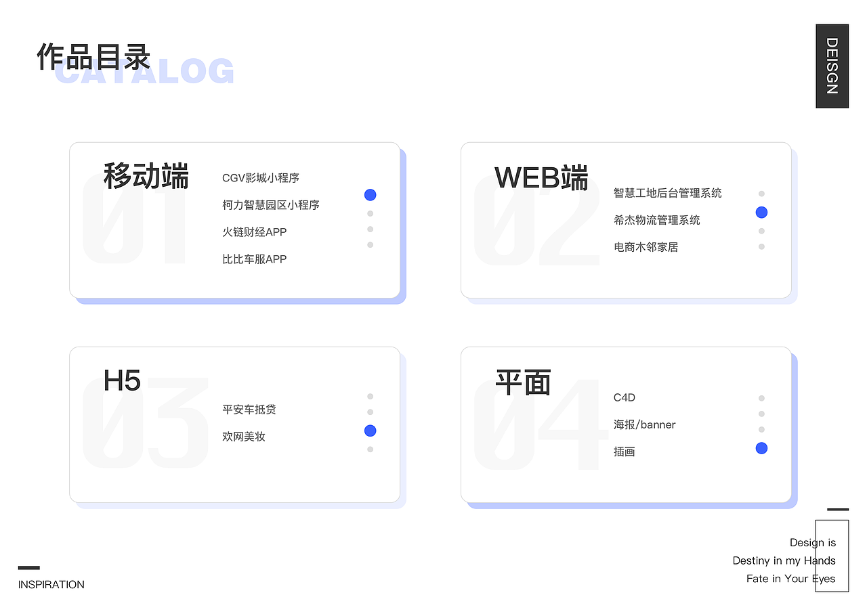This screenshot has width=867, height=616.
Task: Click the vertical DEISGN badge
Action: pos(832,66)
